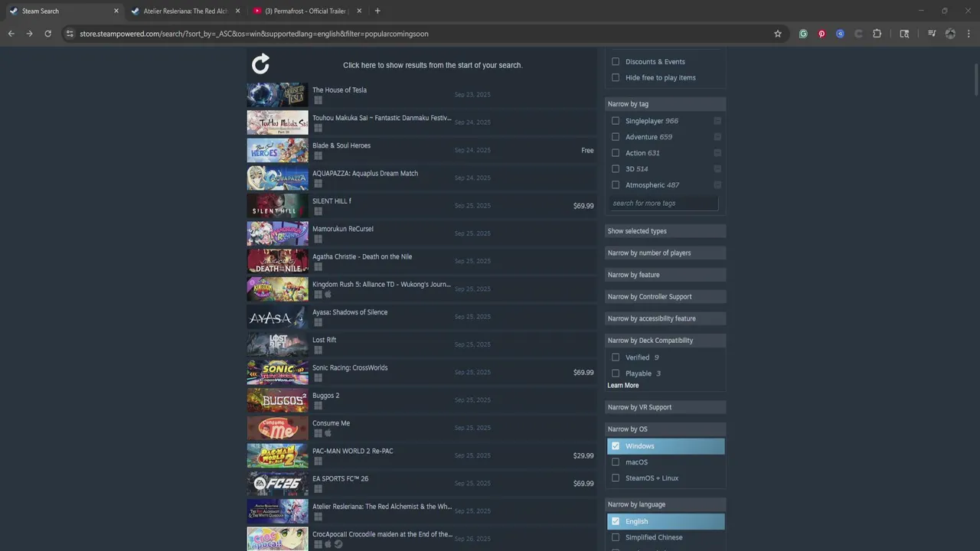Image resolution: width=980 pixels, height=551 pixels.
Task: Close the Atelier Resleriana browser tab
Action: coord(238,11)
